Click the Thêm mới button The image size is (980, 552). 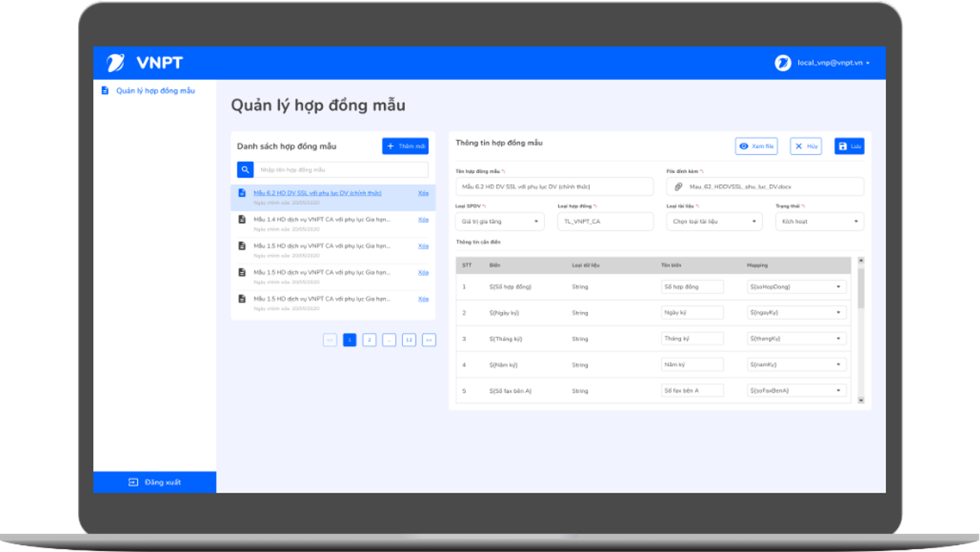click(405, 146)
